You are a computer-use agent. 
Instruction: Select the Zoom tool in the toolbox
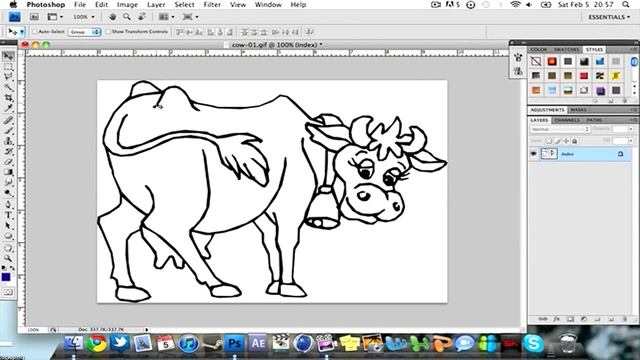8,258
